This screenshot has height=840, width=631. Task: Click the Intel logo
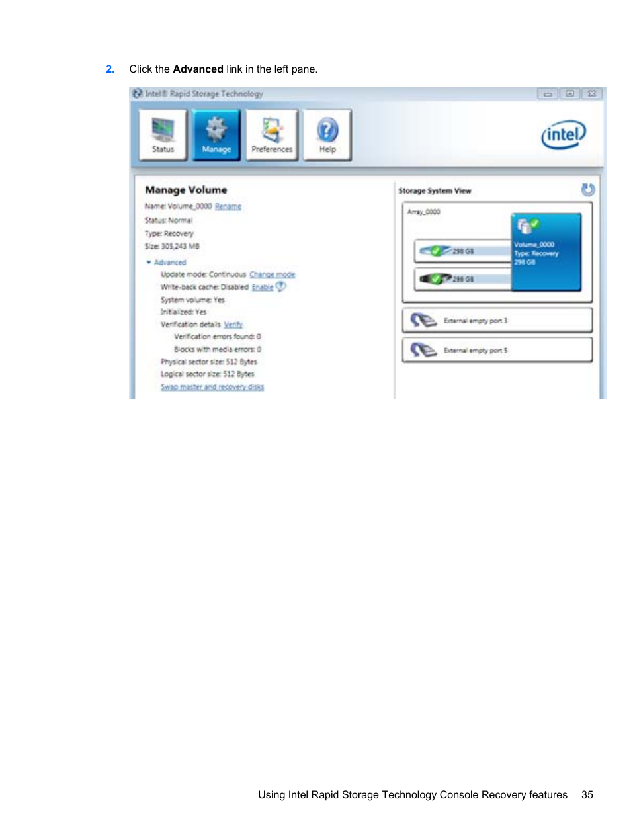564,134
